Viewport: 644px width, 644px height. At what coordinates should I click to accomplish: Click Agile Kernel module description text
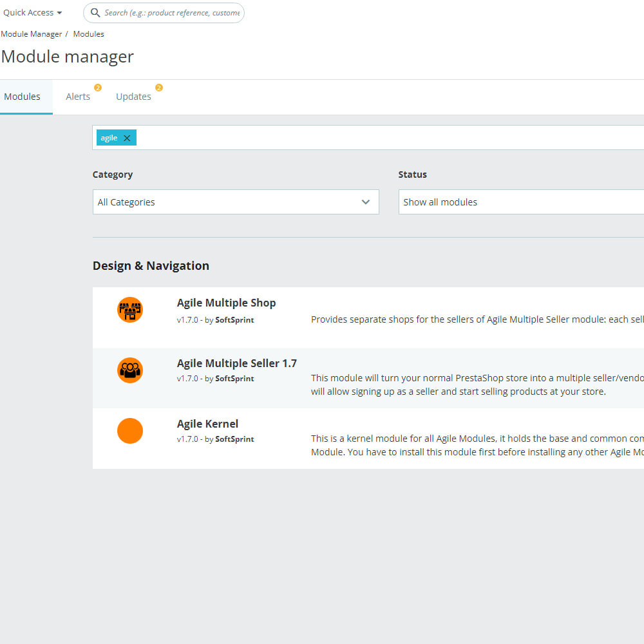[x=477, y=445]
